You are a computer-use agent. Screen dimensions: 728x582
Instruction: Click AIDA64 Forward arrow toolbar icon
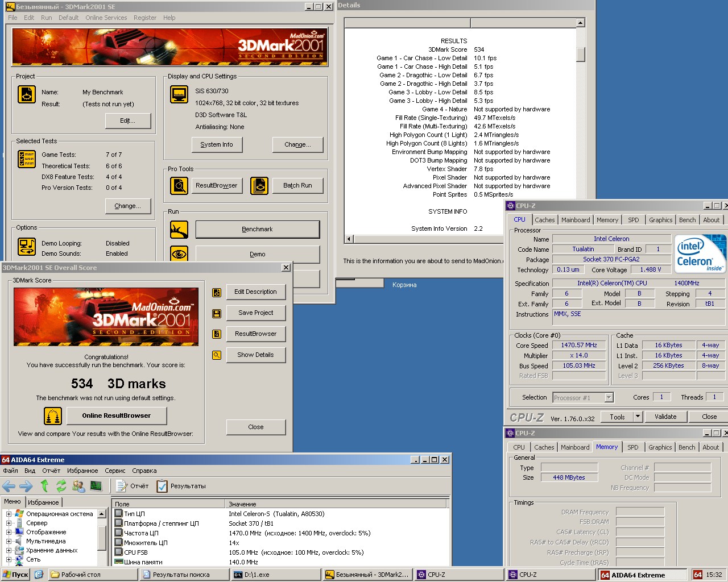point(26,486)
